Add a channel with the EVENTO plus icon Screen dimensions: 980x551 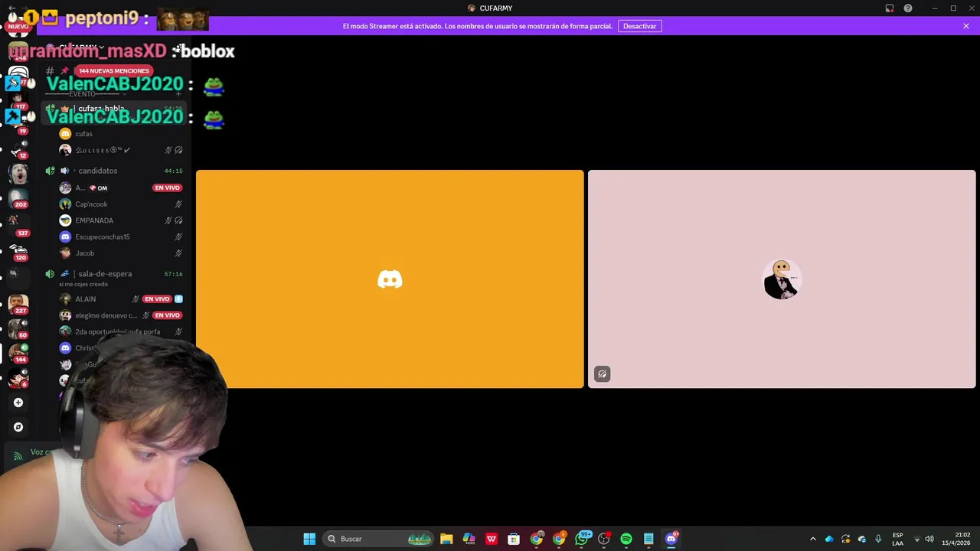pos(178,94)
